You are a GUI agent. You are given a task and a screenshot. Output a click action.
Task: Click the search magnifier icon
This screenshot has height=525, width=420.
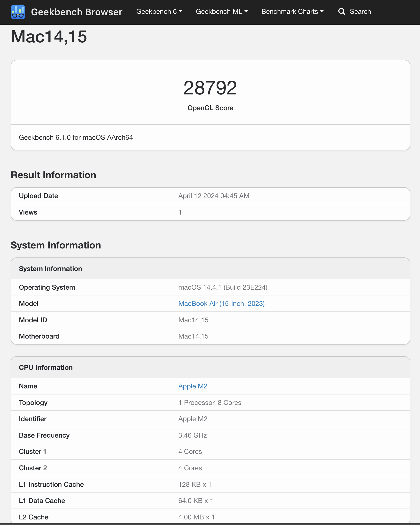click(342, 11)
